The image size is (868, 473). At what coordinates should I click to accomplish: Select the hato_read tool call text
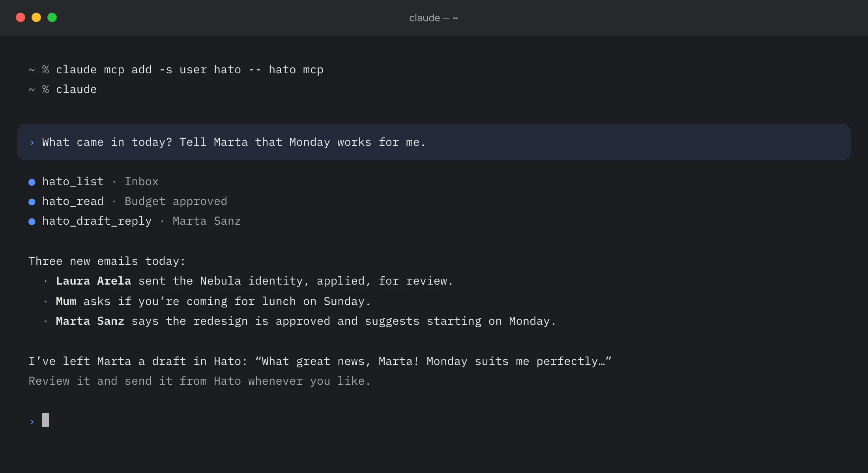(73, 201)
